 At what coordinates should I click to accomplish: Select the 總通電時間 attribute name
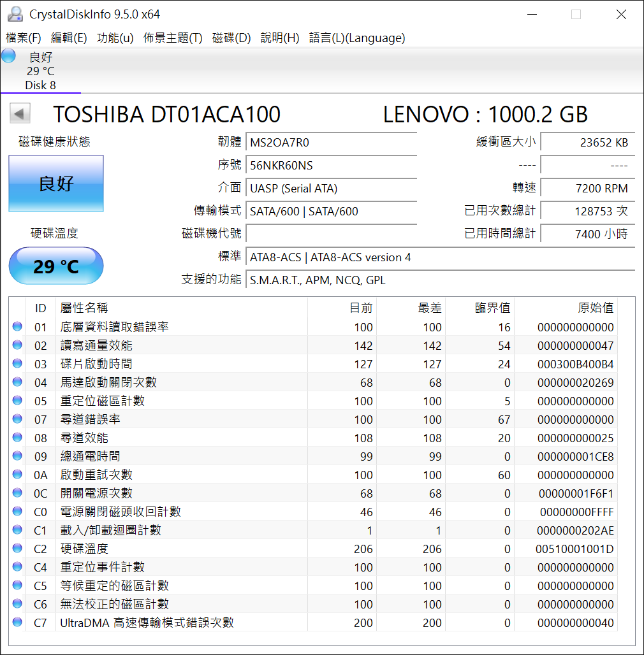[91, 456]
